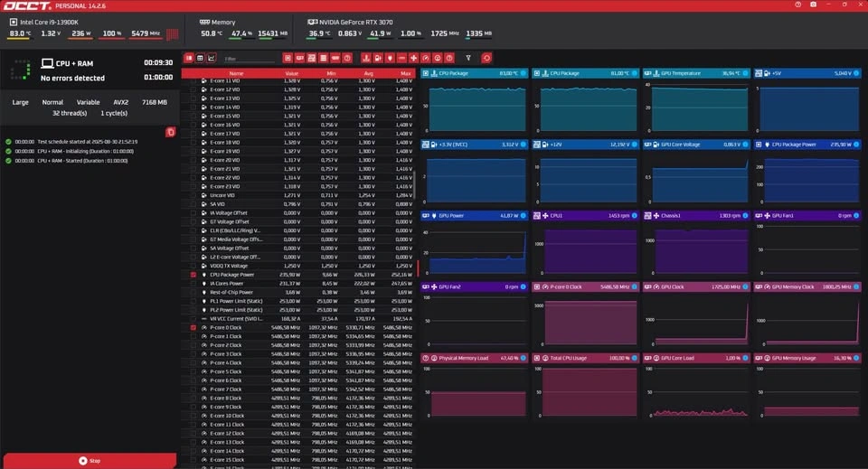
Task: Click the blue dot on GPU Temperature graph
Action: (x=745, y=73)
